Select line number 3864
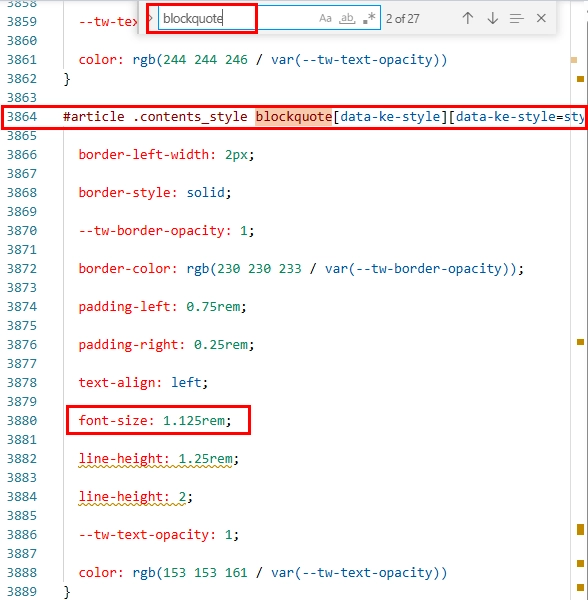 pyautogui.click(x=22, y=117)
